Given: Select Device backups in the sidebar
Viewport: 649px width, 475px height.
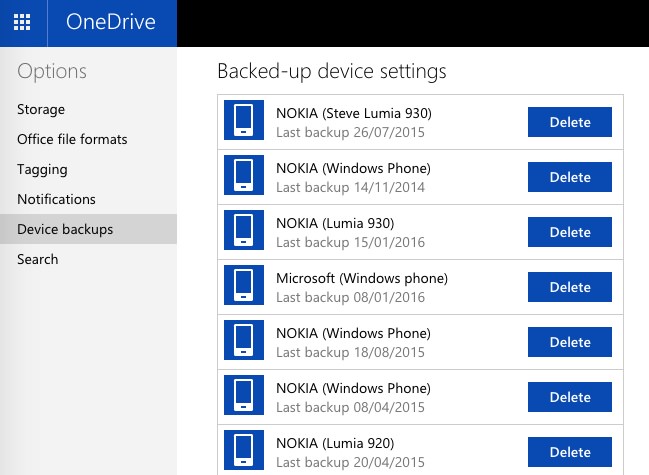Looking at the screenshot, I should [88, 229].
